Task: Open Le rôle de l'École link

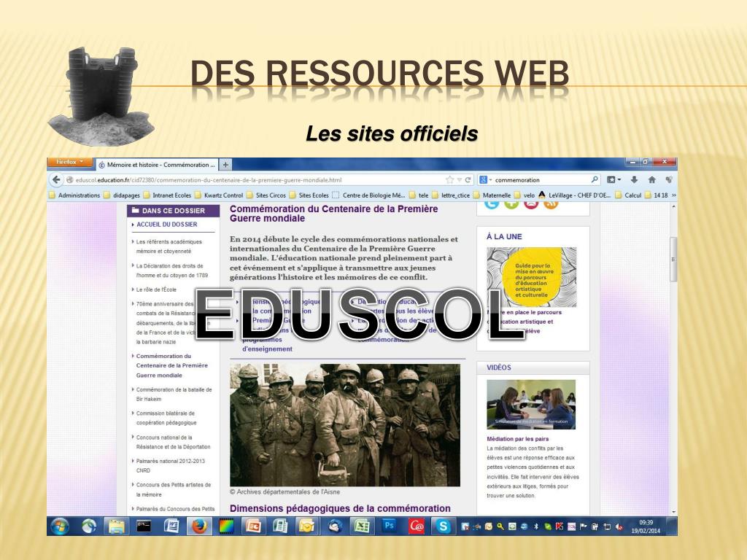Action: [156, 289]
